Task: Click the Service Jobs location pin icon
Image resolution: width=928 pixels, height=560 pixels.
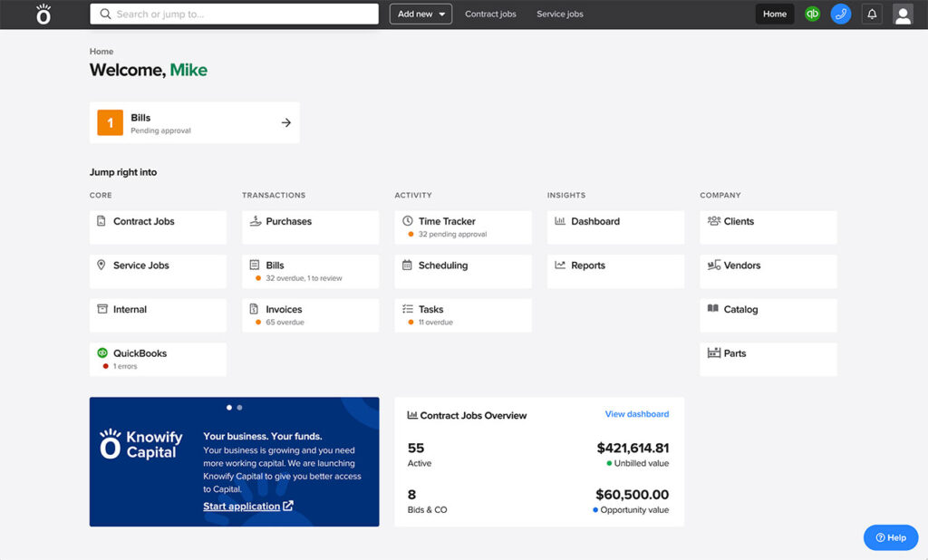Action: [x=101, y=265]
